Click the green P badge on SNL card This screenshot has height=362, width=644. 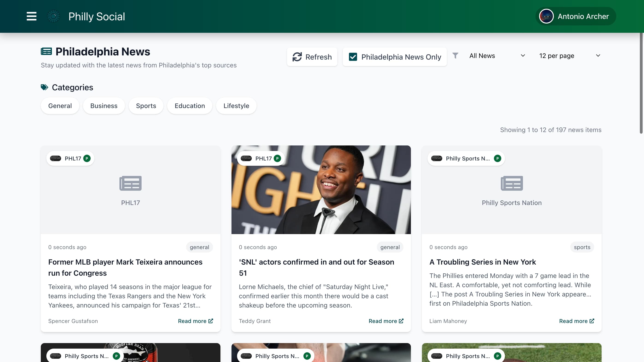(x=277, y=158)
